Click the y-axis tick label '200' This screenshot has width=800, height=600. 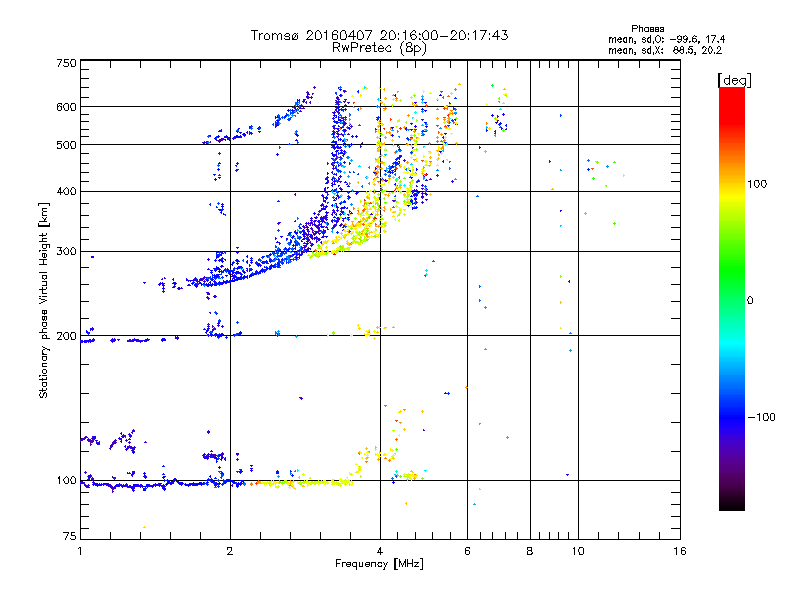coord(66,336)
